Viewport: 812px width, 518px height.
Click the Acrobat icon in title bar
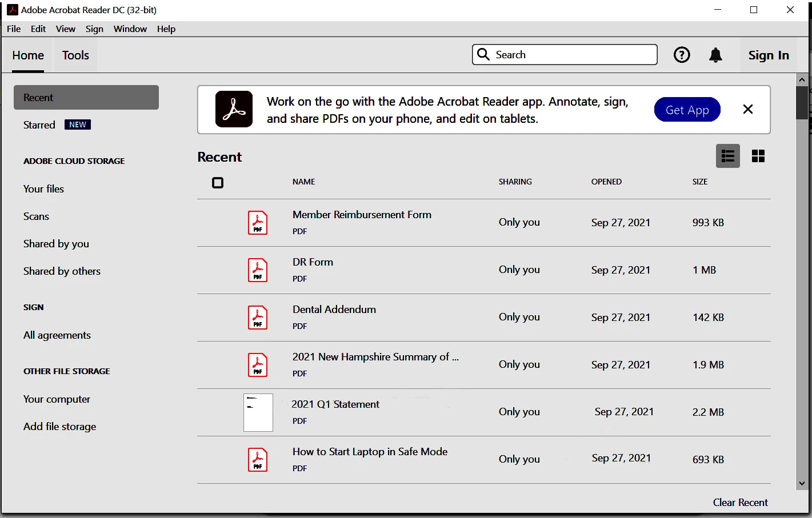click(12, 10)
